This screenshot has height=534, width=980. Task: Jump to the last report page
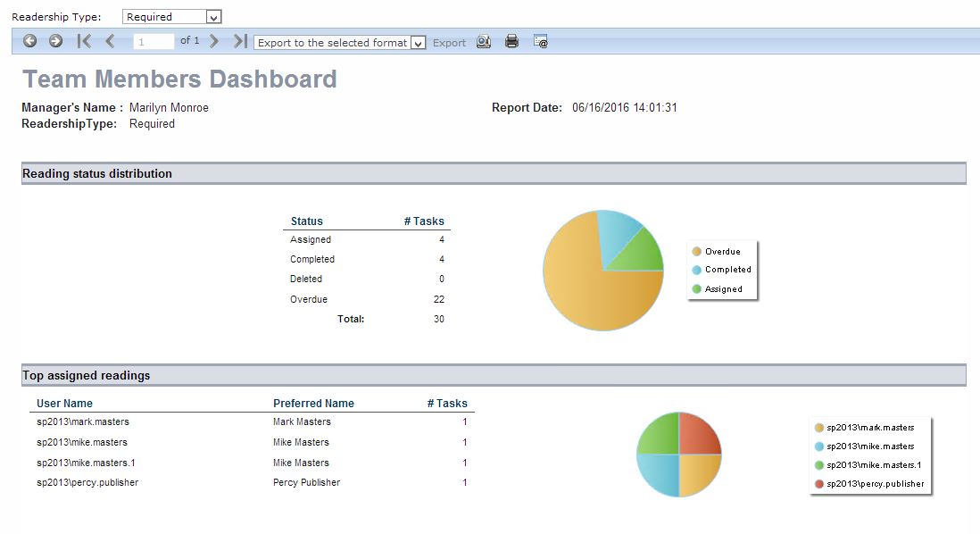coord(239,41)
